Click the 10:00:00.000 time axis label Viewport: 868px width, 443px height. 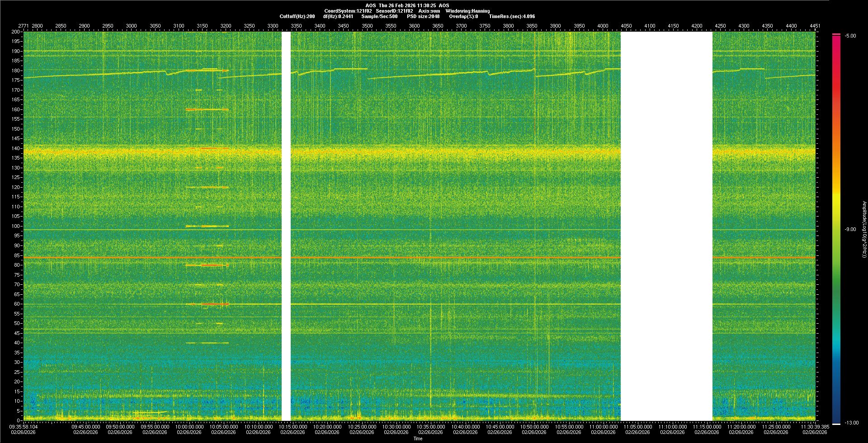(189, 426)
